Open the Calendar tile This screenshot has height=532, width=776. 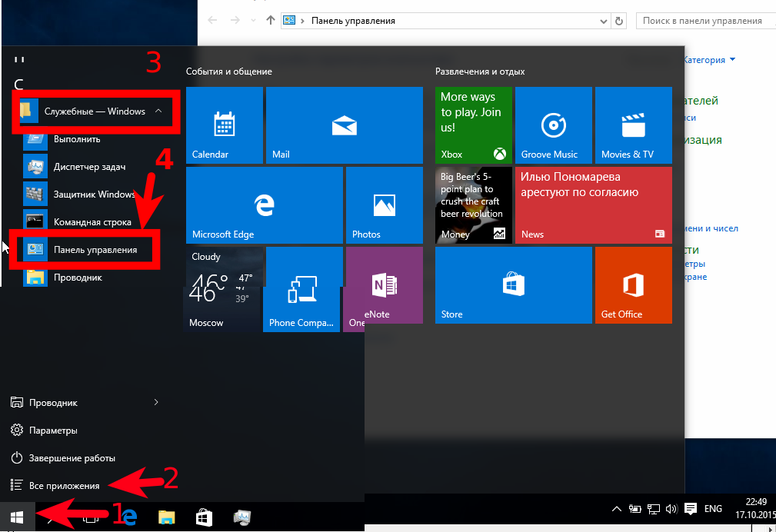pyautogui.click(x=225, y=125)
